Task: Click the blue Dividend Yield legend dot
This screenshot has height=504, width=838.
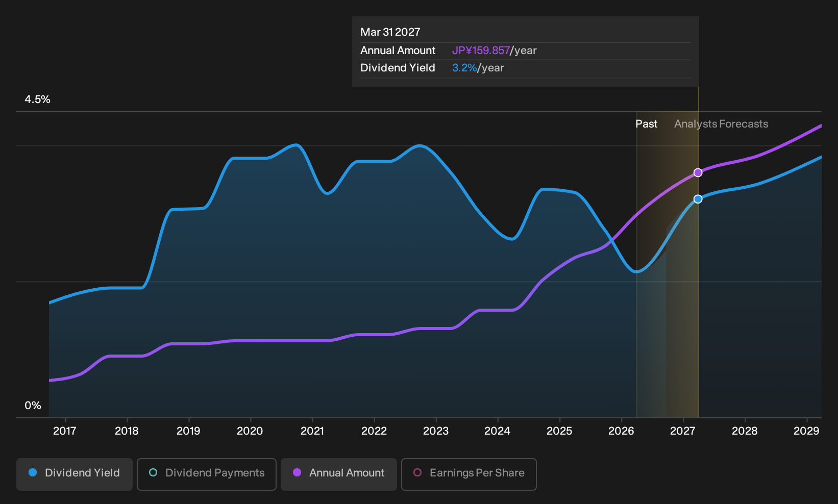Action: point(33,473)
